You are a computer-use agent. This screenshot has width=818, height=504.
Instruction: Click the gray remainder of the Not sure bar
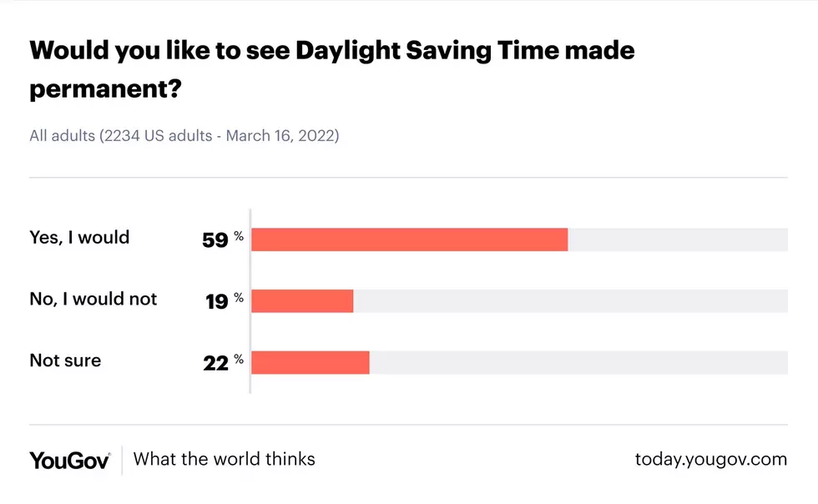click(x=578, y=363)
